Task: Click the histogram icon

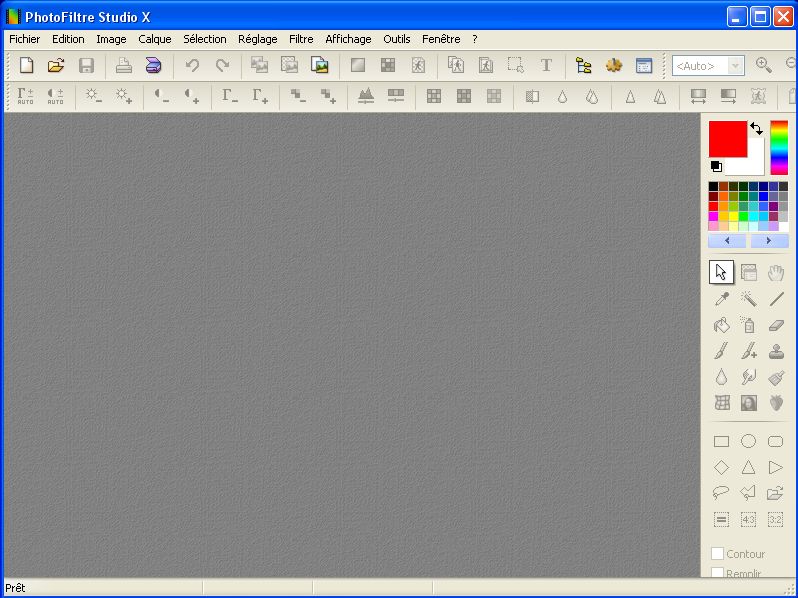Action: 365,96
